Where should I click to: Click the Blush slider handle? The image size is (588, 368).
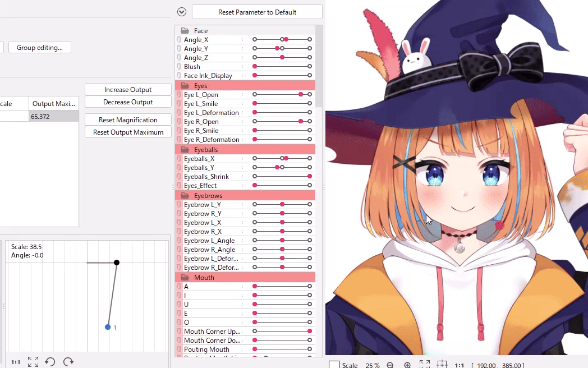coord(255,66)
